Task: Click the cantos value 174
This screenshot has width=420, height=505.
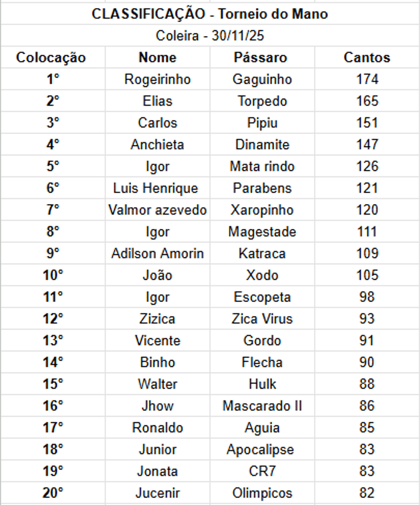Action: 367,79
